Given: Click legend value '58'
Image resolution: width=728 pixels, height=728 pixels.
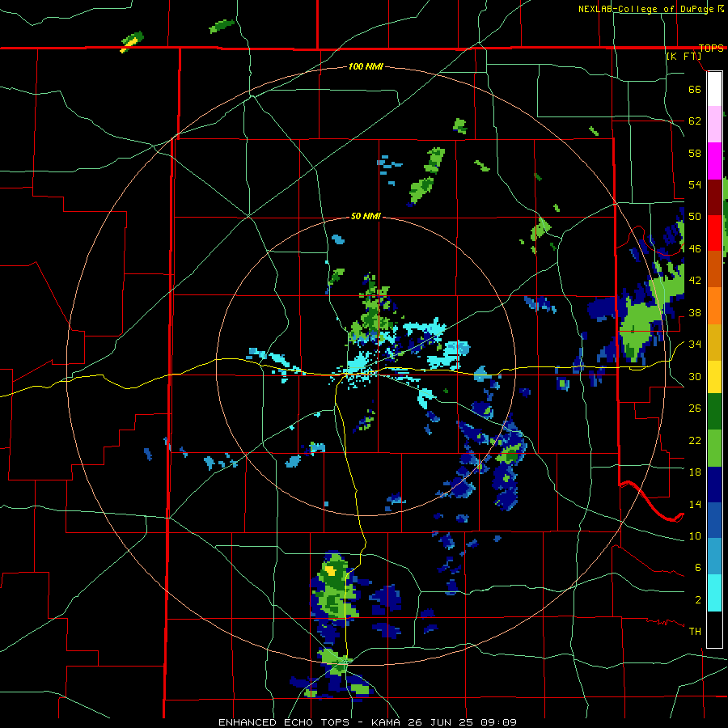Looking at the screenshot, I should point(695,153).
